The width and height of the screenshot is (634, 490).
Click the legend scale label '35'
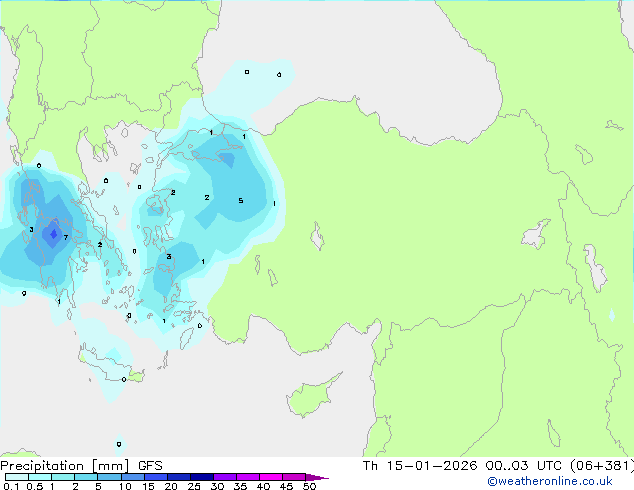click(x=240, y=486)
